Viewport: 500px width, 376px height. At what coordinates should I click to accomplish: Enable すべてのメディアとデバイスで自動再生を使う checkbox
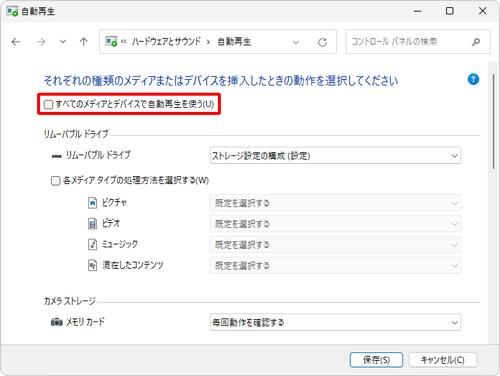[48, 105]
